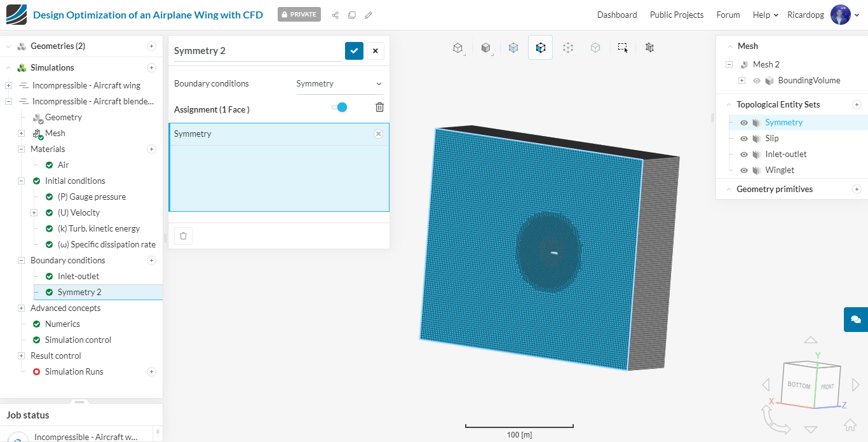Toggle visibility of Slip entity set
Viewport: 868px width, 442px height.
(x=744, y=139)
